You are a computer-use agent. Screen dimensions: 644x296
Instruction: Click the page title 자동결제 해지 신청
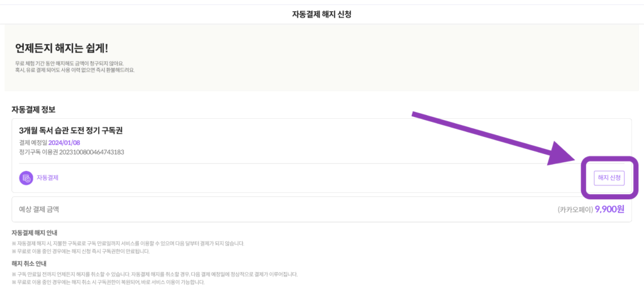tap(322, 14)
